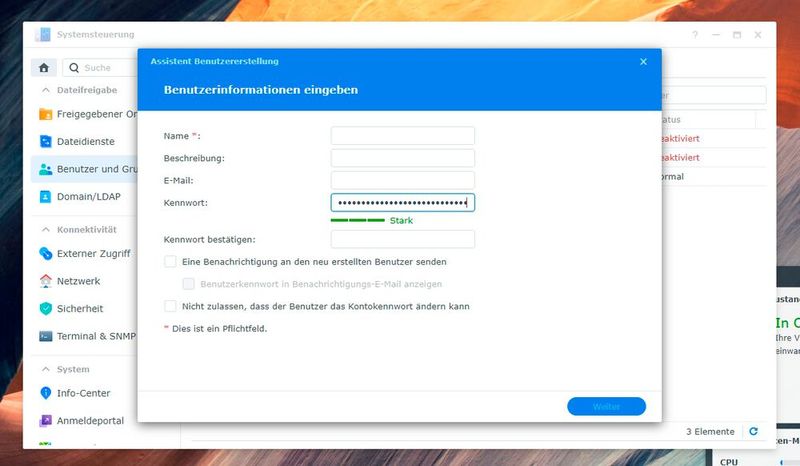
Task: Select Sicherheit label in sidebar
Action: tap(80, 309)
